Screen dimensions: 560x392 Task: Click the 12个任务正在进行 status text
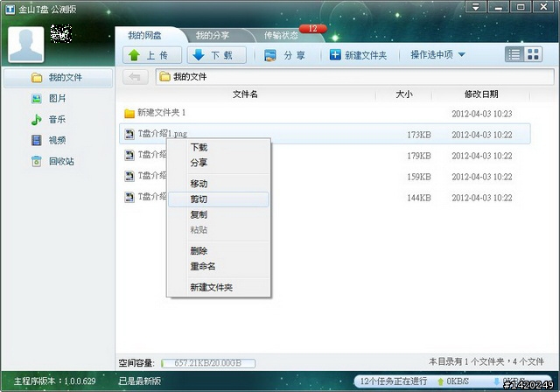click(394, 381)
